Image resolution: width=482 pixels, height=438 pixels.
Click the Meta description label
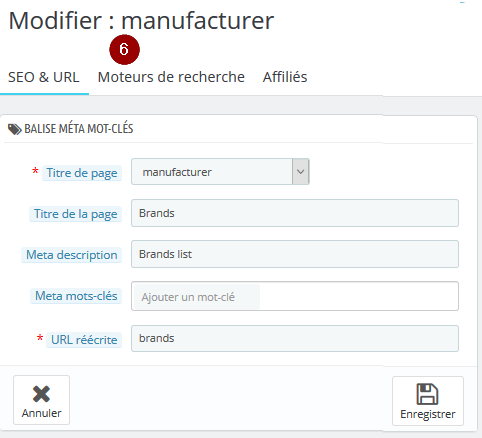[x=72, y=255]
